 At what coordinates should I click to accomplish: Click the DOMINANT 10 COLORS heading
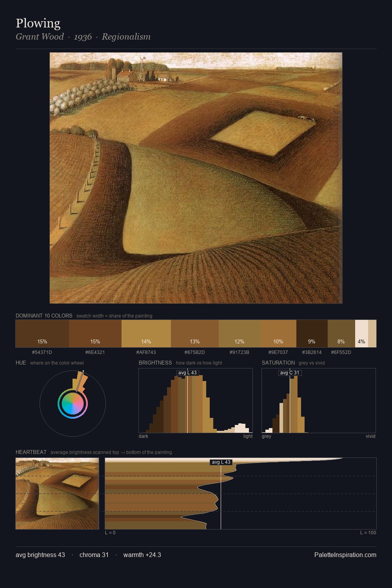44,316
